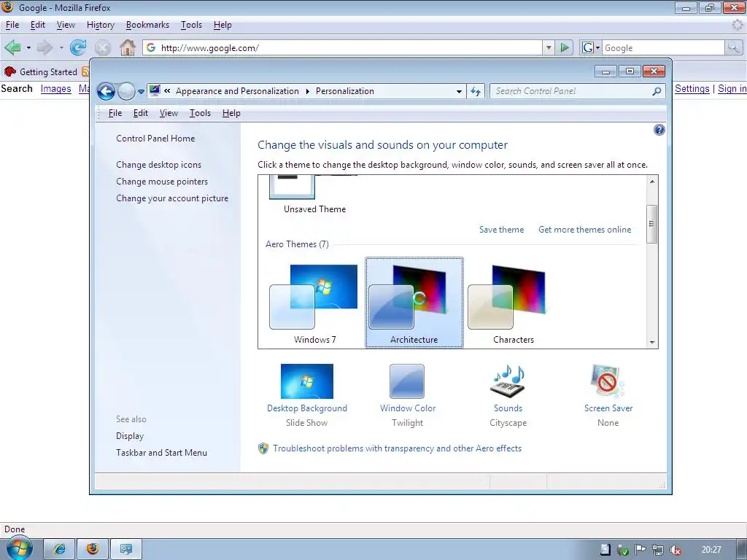The image size is (747, 560).
Task: Open Change mouse pointers link
Action: 162,182
